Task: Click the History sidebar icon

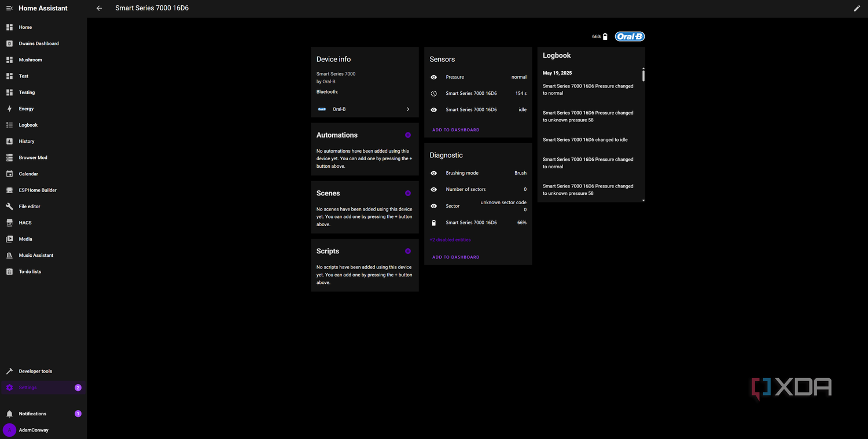Action: (x=9, y=141)
